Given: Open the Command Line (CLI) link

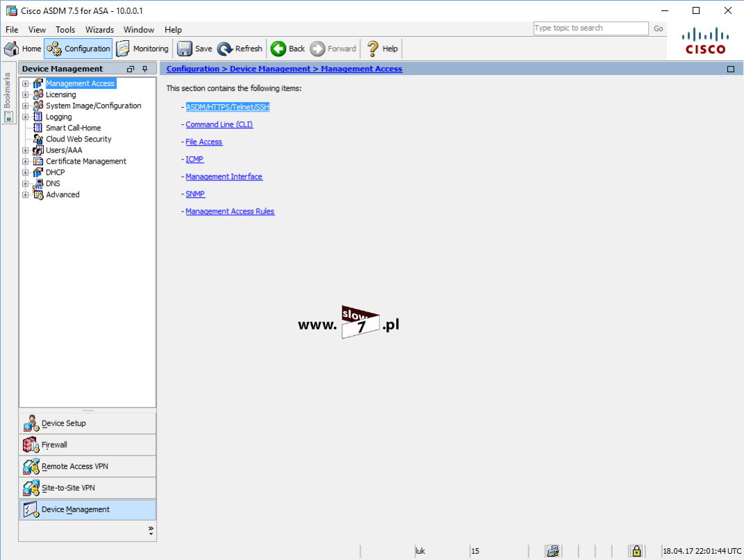Looking at the screenshot, I should (219, 124).
